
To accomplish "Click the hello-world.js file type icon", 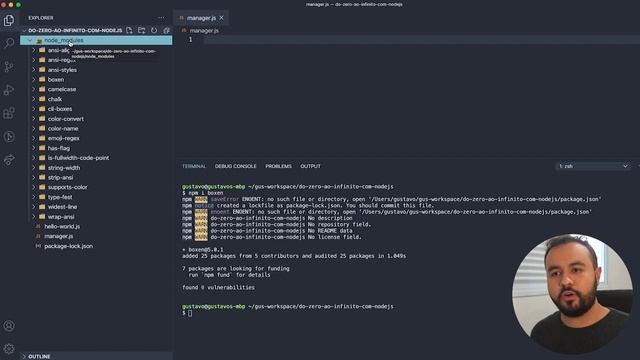I will pos(38,227).
